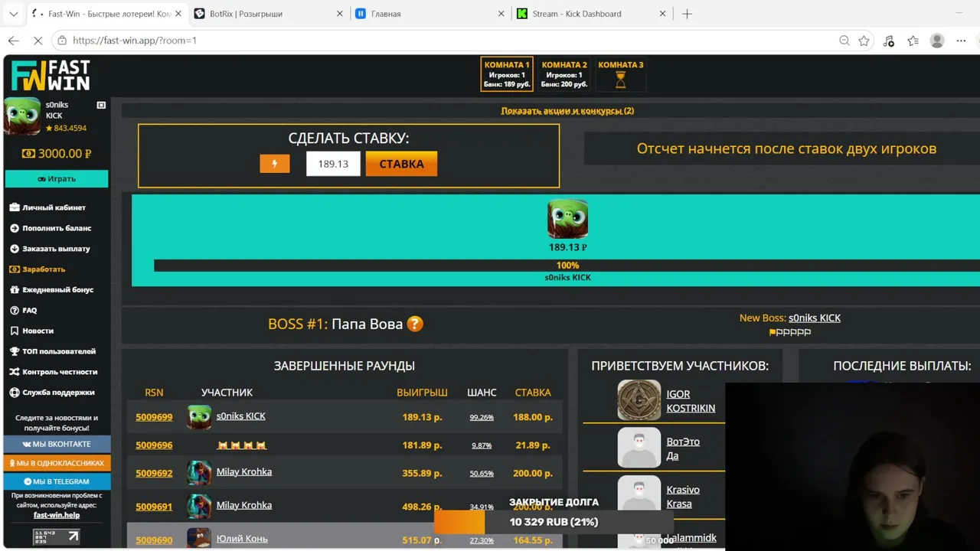This screenshot has height=551, width=980.
Task: Open a new browser tab
Action: click(687, 14)
